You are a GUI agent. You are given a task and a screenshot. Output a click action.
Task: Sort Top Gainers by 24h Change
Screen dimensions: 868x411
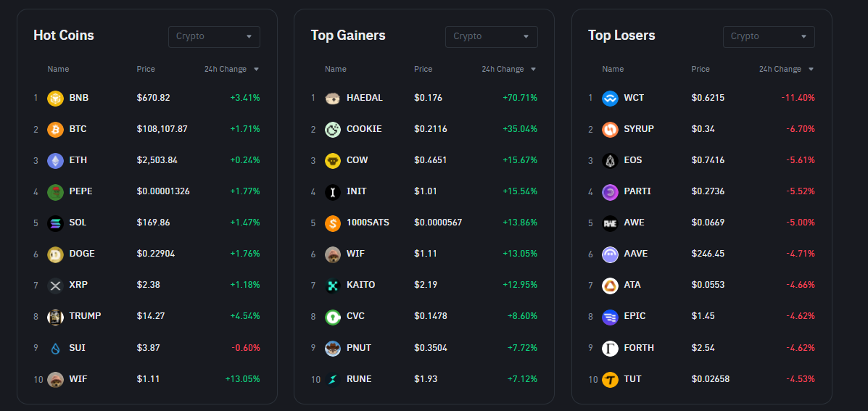click(508, 70)
